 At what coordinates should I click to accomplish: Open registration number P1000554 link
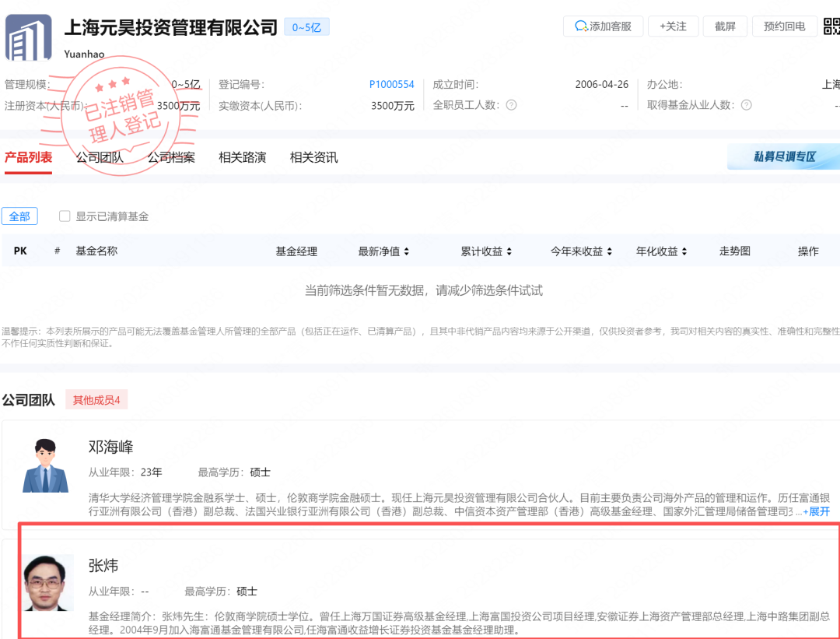(391, 84)
